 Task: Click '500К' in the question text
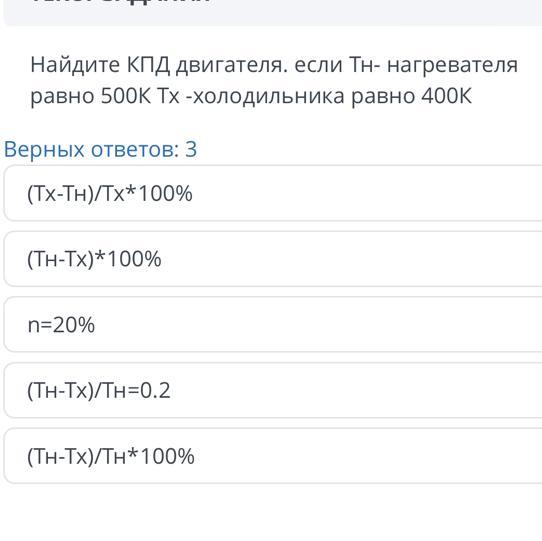coord(126,96)
